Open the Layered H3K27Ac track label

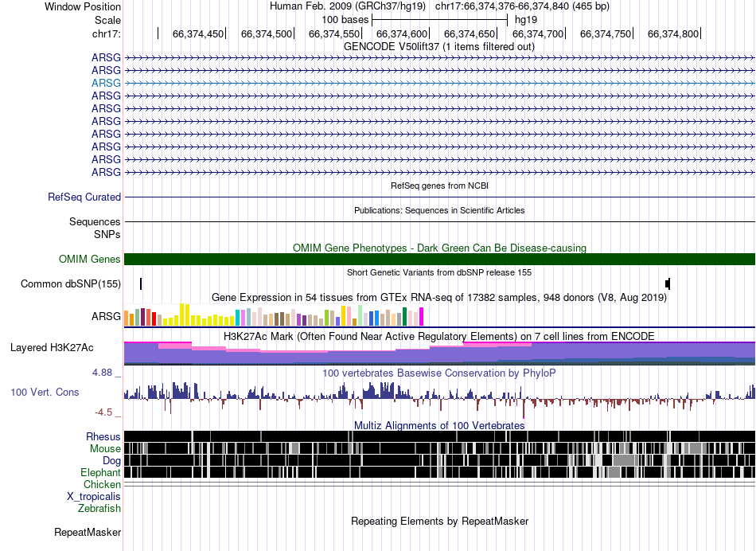point(52,347)
